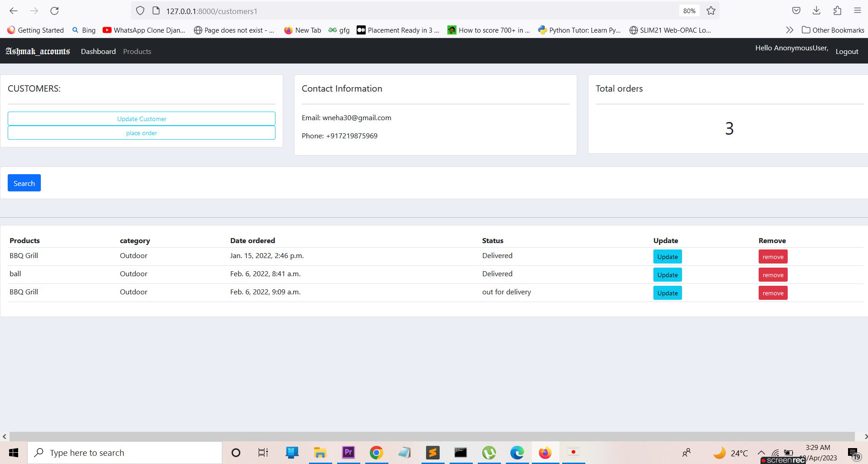The width and height of the screenshot is (868, 464).
Task: Launch Google Chrome from the taskbar
Action: click(x=376, y=452)
